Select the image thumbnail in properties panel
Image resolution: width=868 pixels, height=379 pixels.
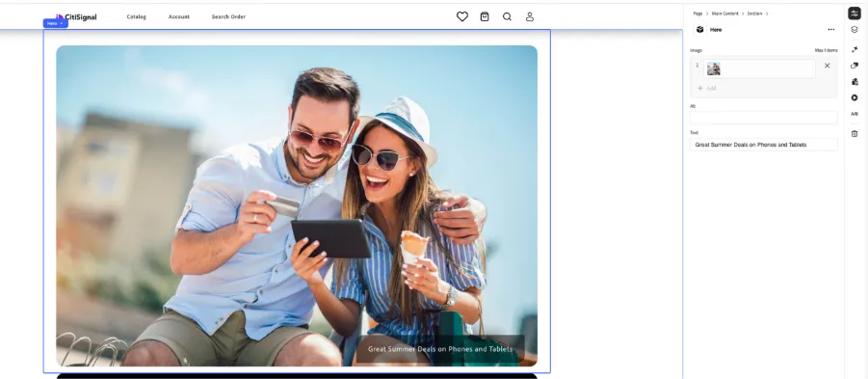tap(714, 68)
